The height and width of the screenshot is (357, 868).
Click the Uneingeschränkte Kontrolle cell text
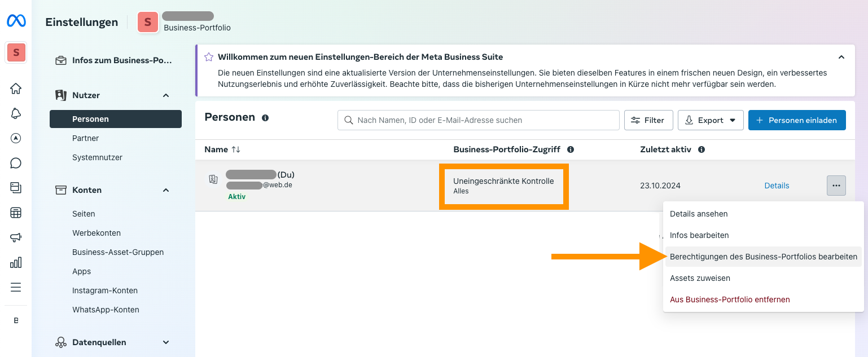pos(503,181)
